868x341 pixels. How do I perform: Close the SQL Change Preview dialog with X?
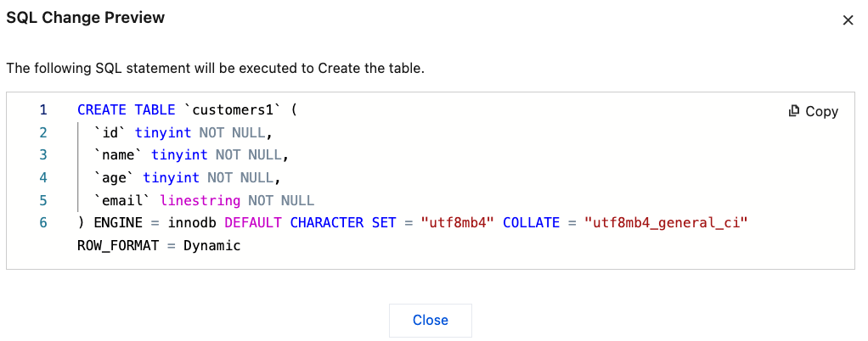click(848, 20)
